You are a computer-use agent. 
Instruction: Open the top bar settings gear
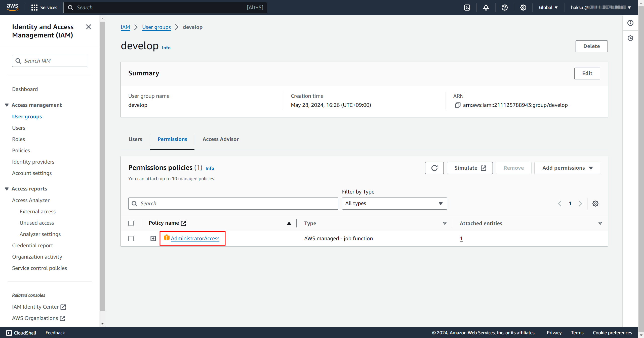click(523, 8)
